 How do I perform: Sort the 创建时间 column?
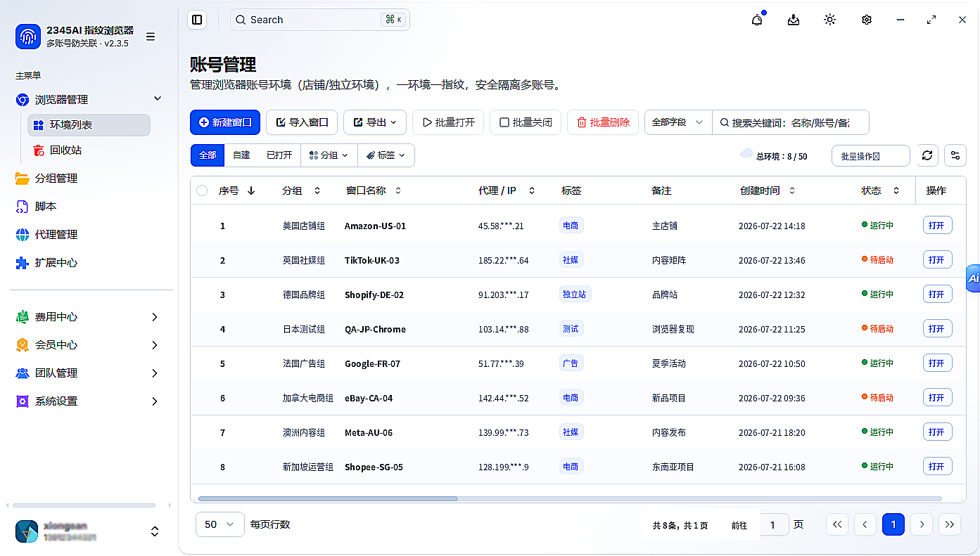(792, 190)
